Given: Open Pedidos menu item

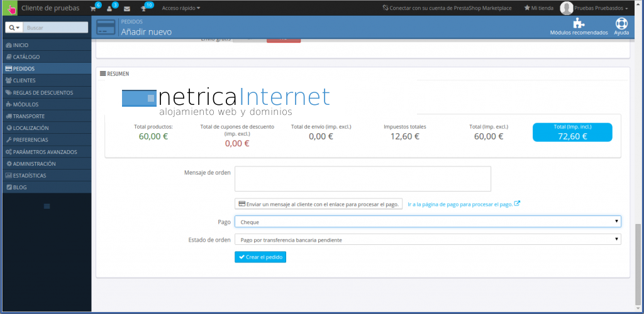Looking at the screenshot, I should 47,69.
